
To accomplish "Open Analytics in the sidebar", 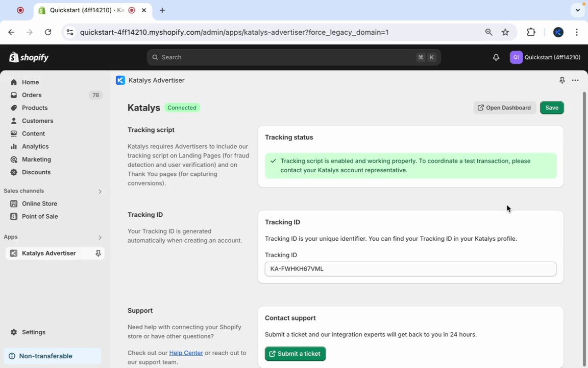I will pyautogui.click(x=35, y=147).
